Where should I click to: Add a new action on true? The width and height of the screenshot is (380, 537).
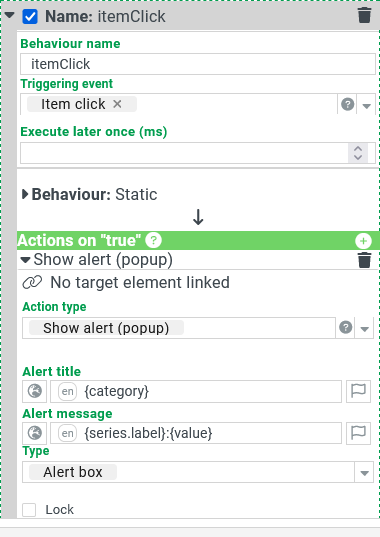(363, 241)
